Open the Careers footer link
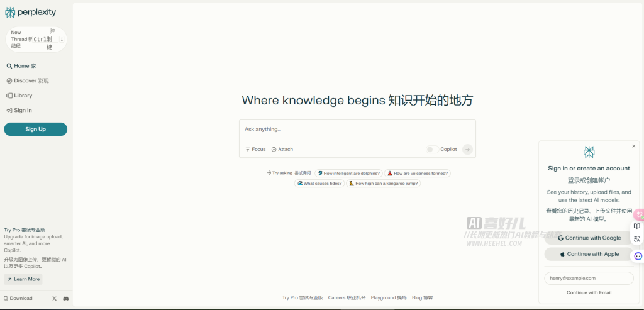 347,297
